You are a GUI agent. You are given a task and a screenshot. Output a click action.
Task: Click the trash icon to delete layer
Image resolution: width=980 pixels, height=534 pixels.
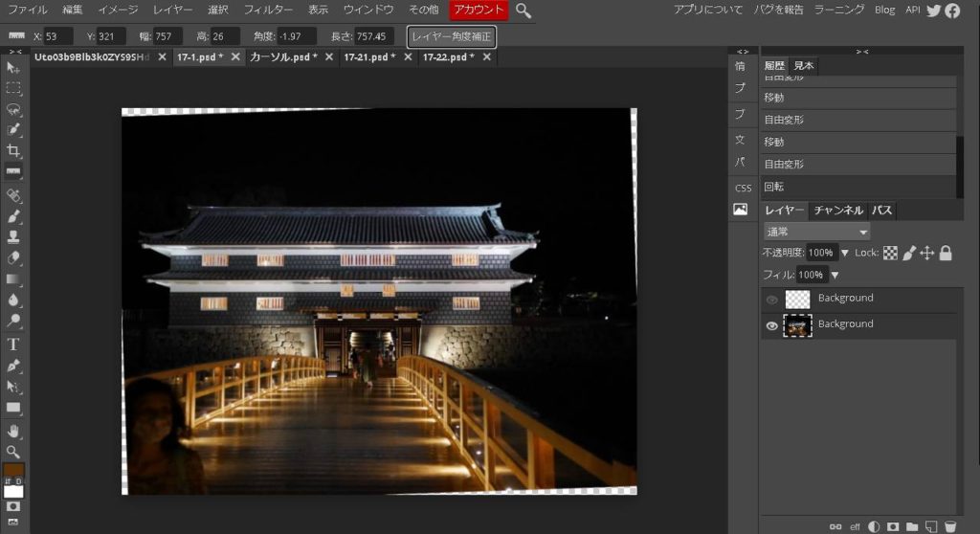[950, 526]
